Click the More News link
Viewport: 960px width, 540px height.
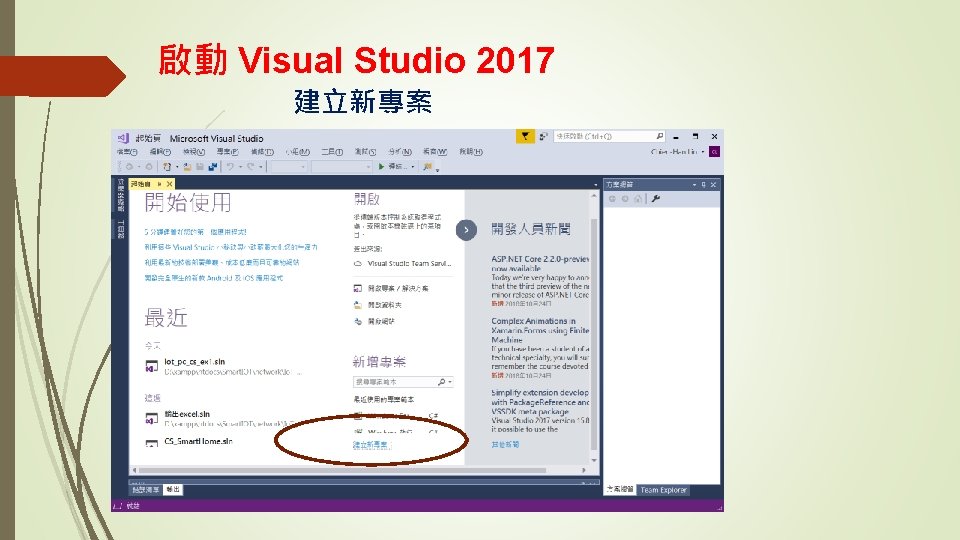[505, 444]
